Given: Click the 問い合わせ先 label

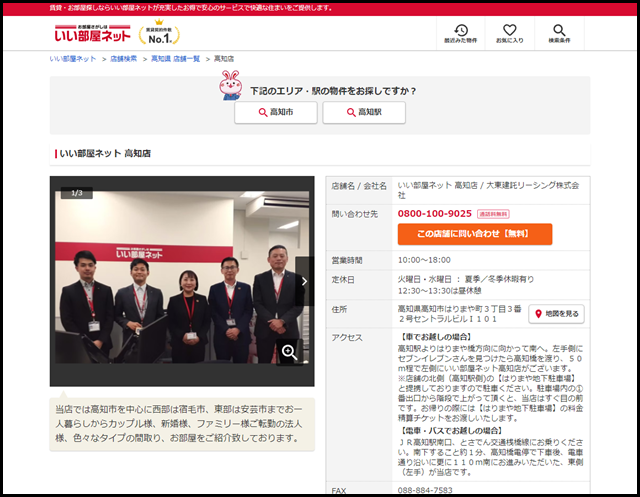Looking at the screenshot, I should pos(355,214).
